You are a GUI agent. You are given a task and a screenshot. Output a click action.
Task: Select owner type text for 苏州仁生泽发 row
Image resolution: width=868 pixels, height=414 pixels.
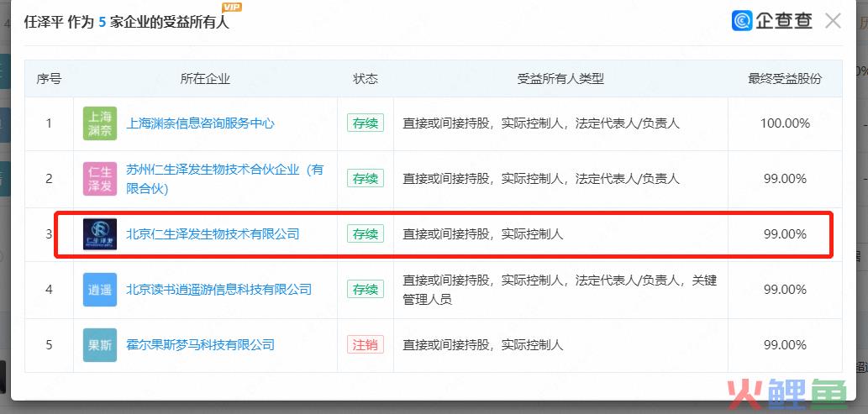click(541, 179)
